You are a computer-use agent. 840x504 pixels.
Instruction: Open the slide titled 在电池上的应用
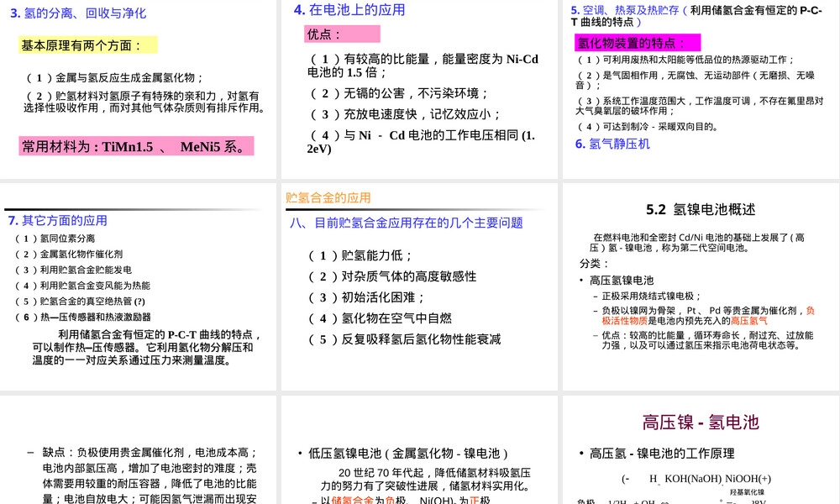(419, 89)
